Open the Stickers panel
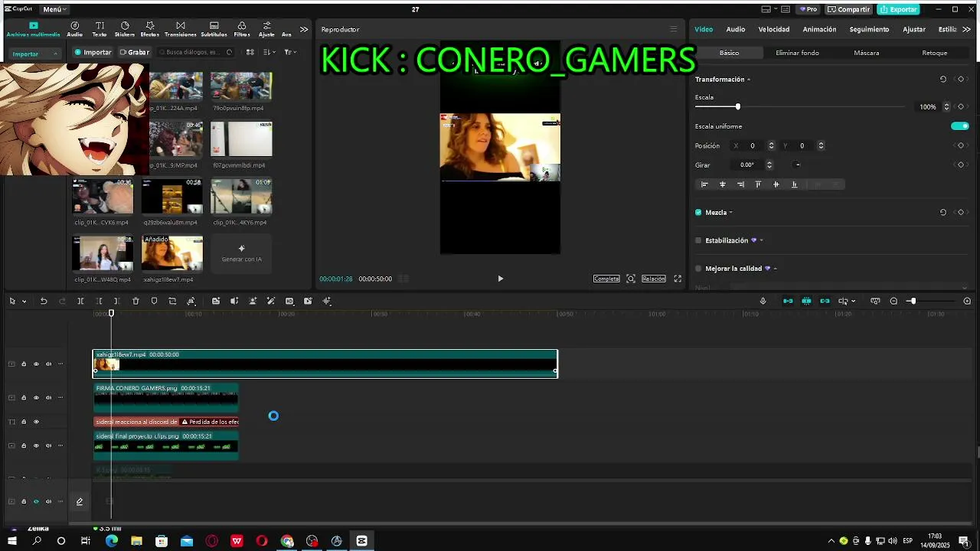The width and height of the screenshot is (980, 551). click(x=125, y=29)
